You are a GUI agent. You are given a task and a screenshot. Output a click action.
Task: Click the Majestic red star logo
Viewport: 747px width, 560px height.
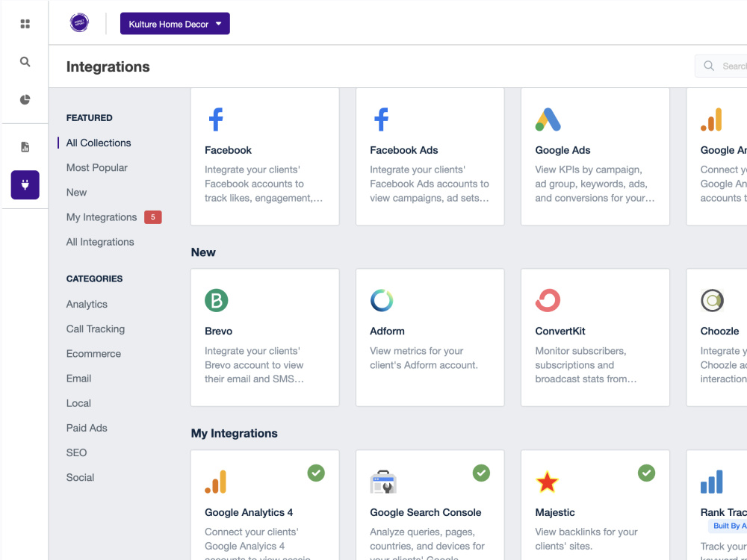click(547, 482)
